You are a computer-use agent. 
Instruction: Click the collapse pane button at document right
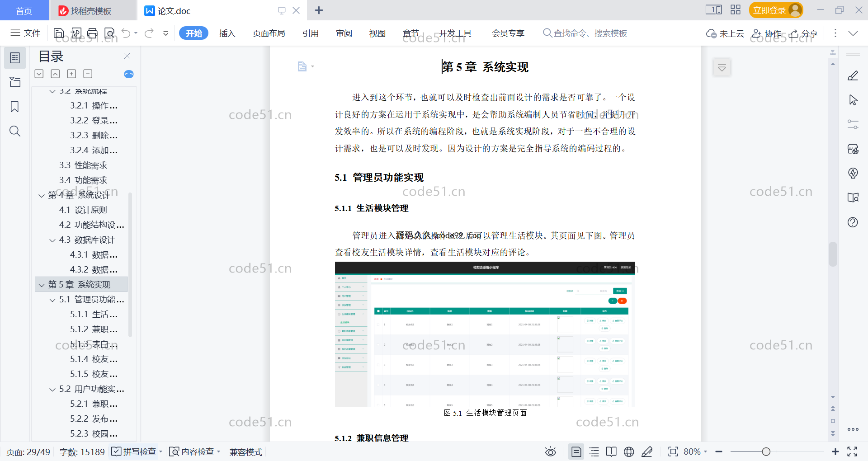pos(722,68)
